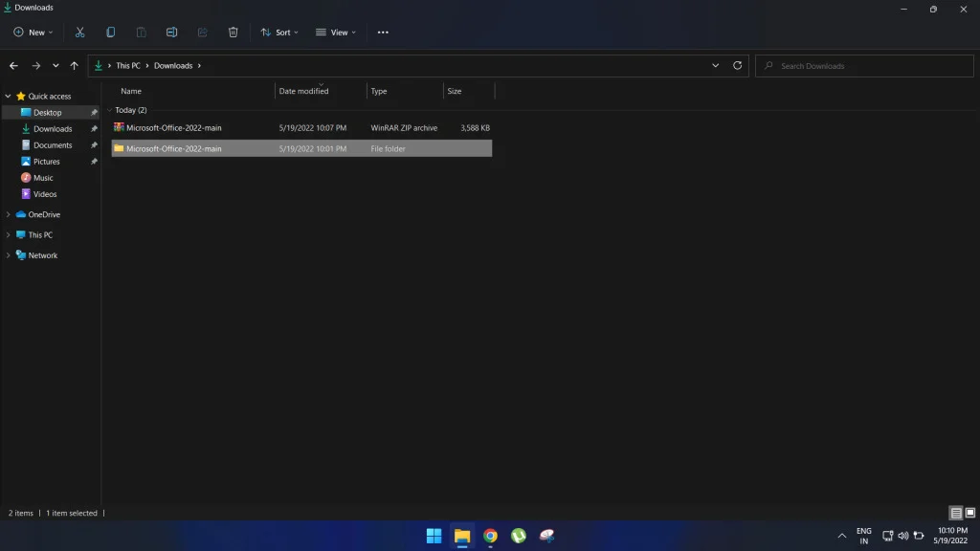This screenshot has width=980, height=551.
Task: Collapse the Quick access tree node
Action: coord(8,97)
